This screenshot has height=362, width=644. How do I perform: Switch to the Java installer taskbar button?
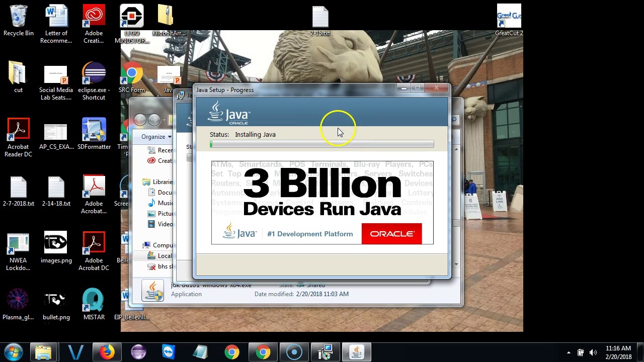click(357, 352)
